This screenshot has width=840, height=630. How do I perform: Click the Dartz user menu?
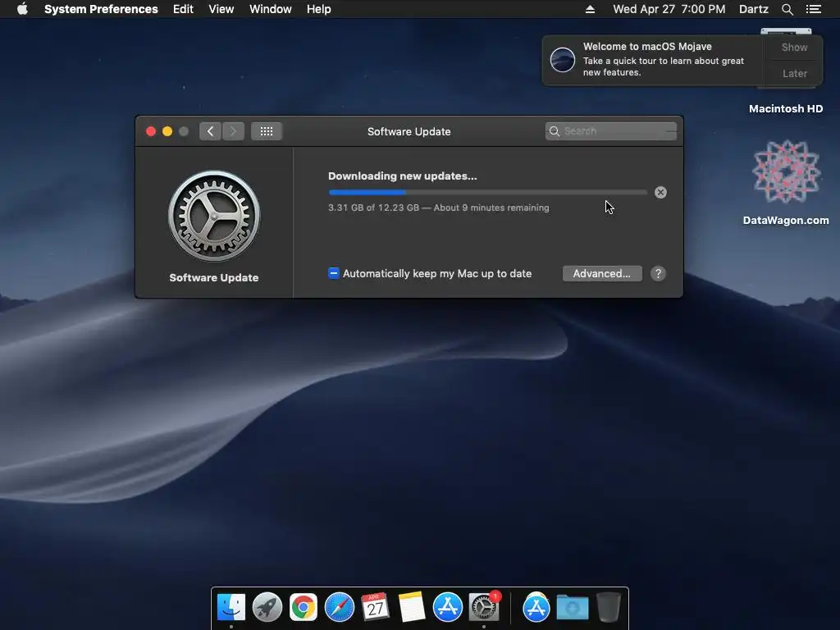click(x=753, y=9)
